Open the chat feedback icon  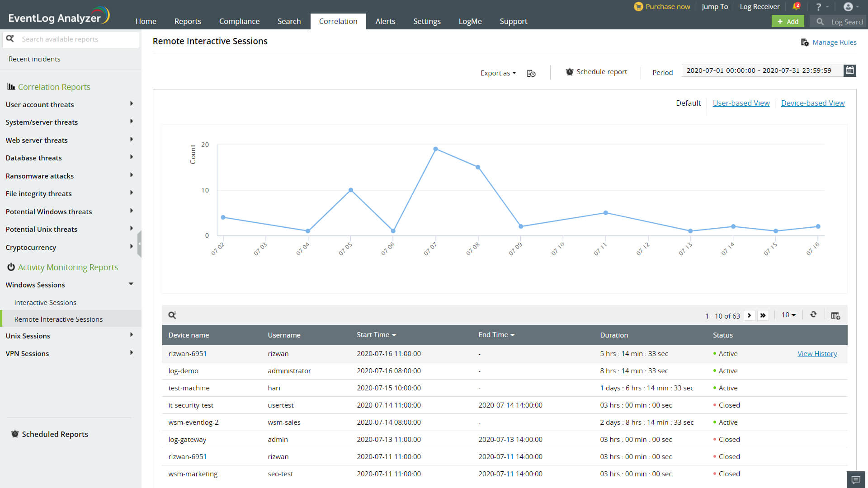856,479
